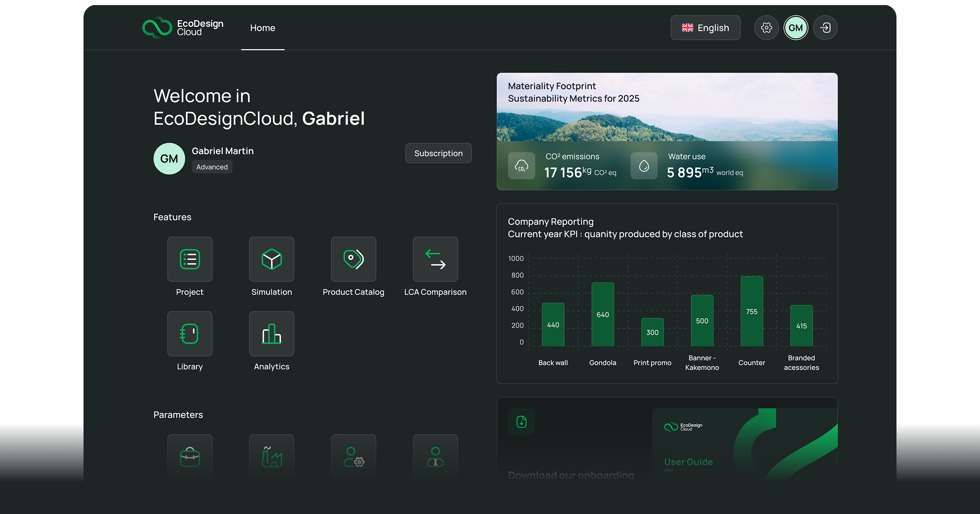Open the Product Catalog tag icon
The image size is (980, 514).
(353, 259)
